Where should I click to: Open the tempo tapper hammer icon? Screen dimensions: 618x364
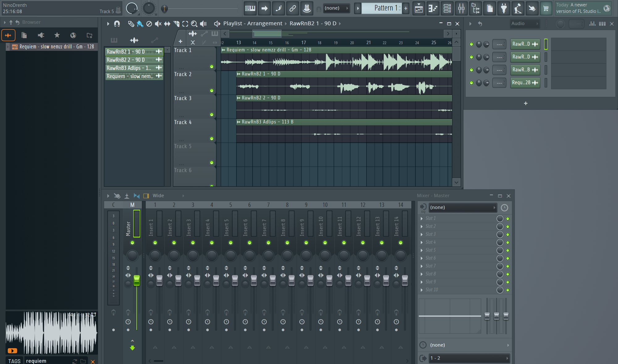point(518,8)
